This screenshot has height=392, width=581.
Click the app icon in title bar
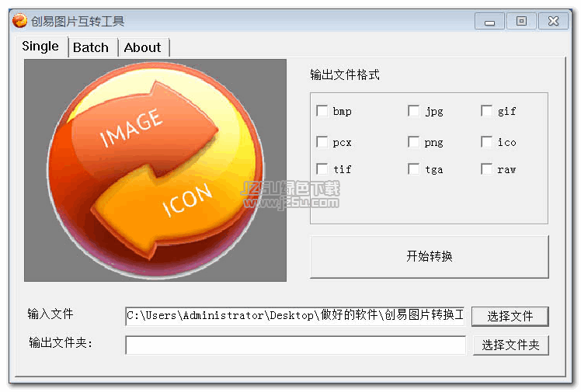19,21
